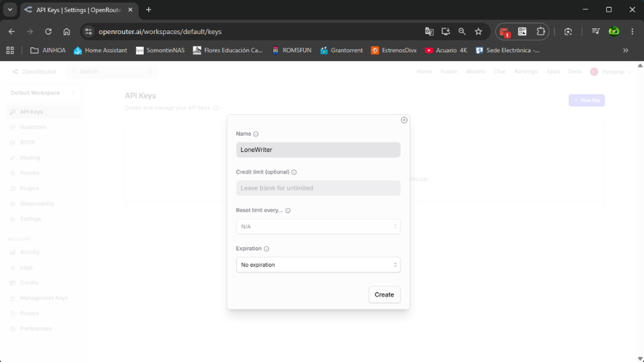The height and width of the screenshot is (362, 644).
Task: Click the browser forward arrow
Action: point(30,31)
